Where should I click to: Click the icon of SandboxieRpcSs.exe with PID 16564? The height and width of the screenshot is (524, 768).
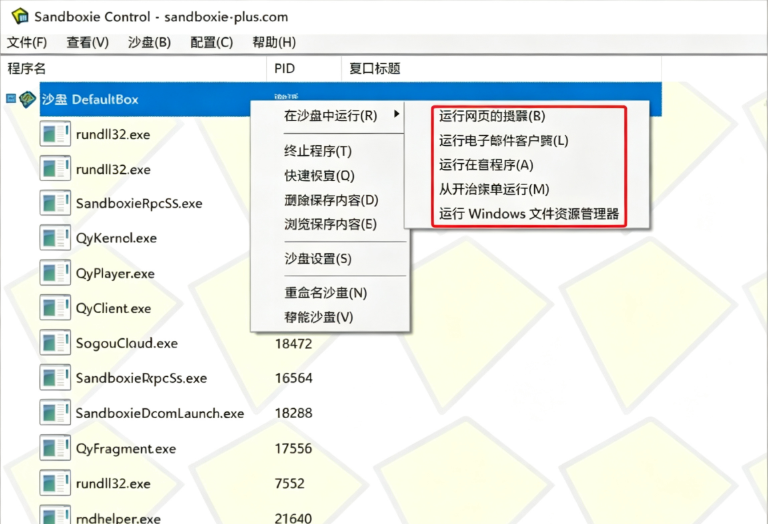point(55,378)
